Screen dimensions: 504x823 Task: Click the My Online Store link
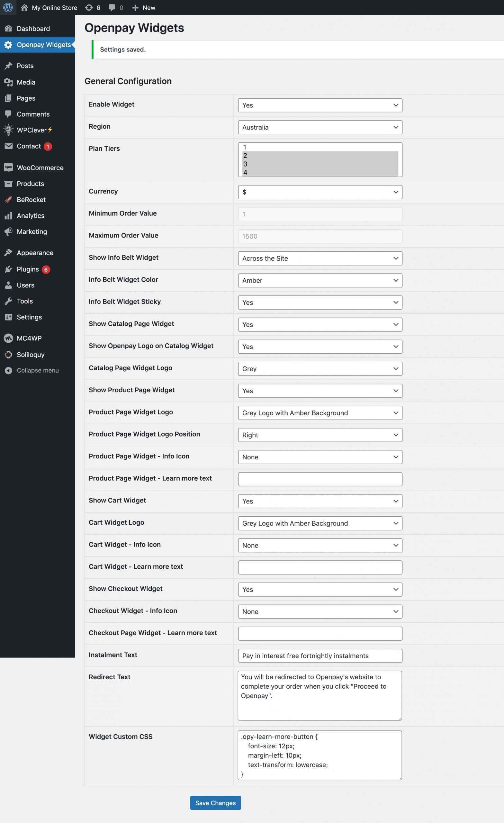54,8
